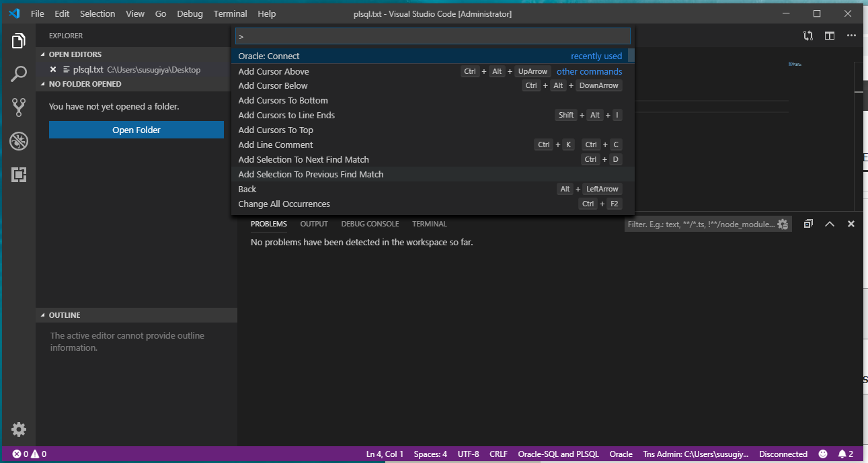Open the Extensions panel
868x463 pixels.
pos(18,175)
